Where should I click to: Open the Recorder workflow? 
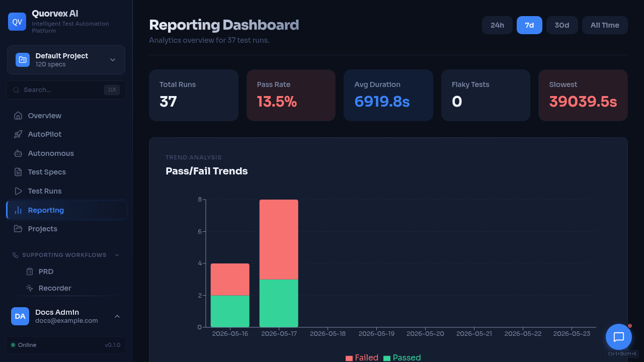pos(72,288)
